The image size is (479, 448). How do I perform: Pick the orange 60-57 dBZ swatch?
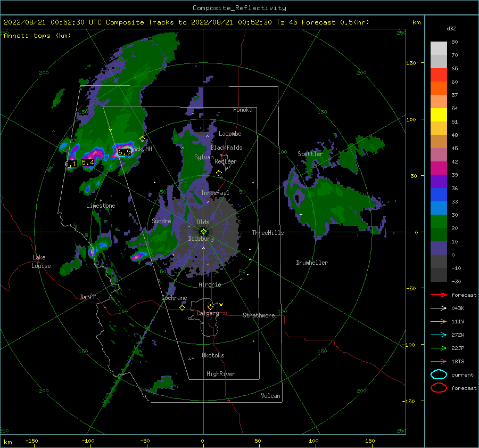[439, 88]
